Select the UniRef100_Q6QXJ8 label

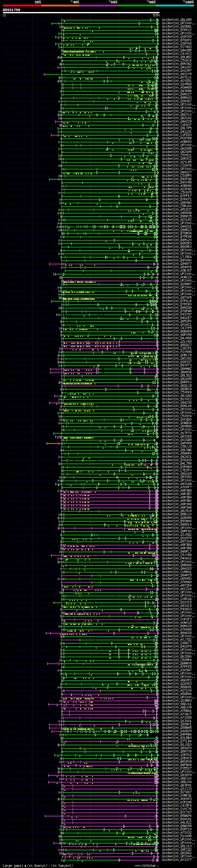(x=177, y=386)
